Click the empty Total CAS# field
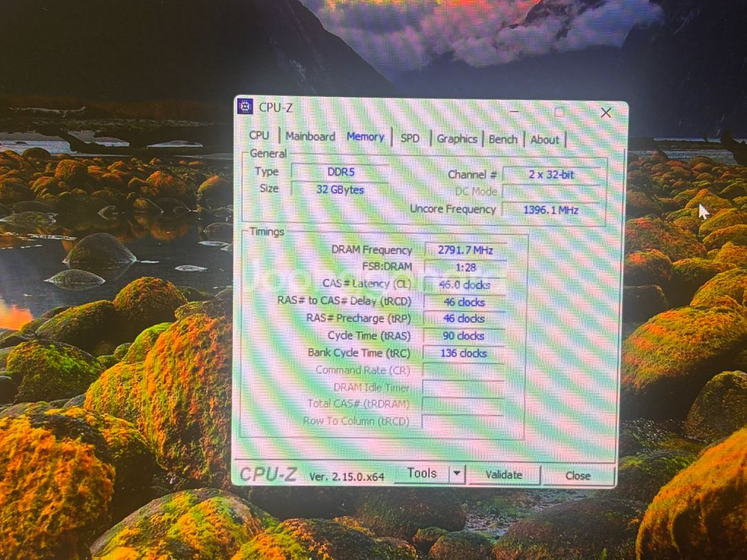The height and width of the screenshot is (560, 747). tap(462, 405)
